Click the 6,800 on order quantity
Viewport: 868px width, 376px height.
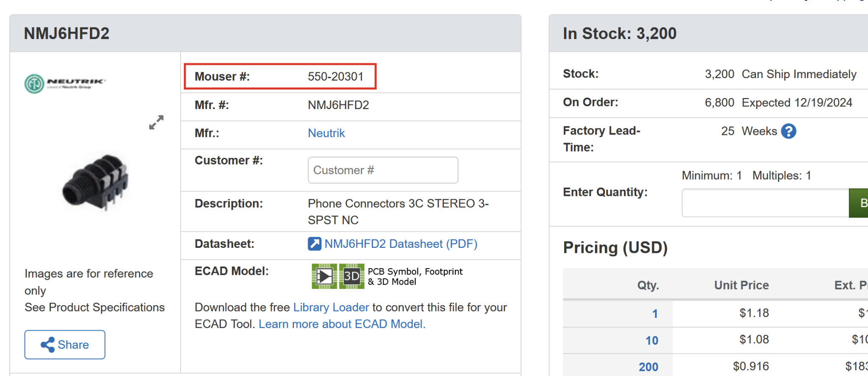pyautogui.click(x=719, y=103)
